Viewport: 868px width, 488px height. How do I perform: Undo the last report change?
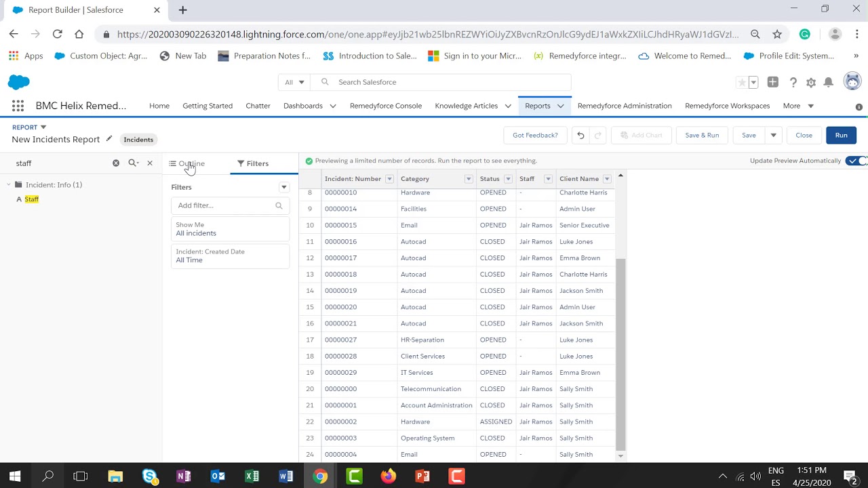tap(580, 136)
